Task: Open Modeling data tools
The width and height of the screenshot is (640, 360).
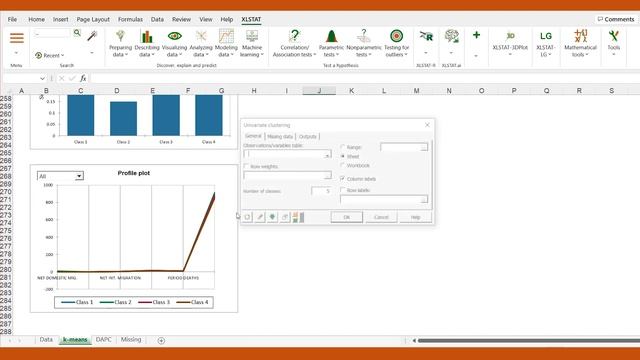Action: tap(226, 43)
